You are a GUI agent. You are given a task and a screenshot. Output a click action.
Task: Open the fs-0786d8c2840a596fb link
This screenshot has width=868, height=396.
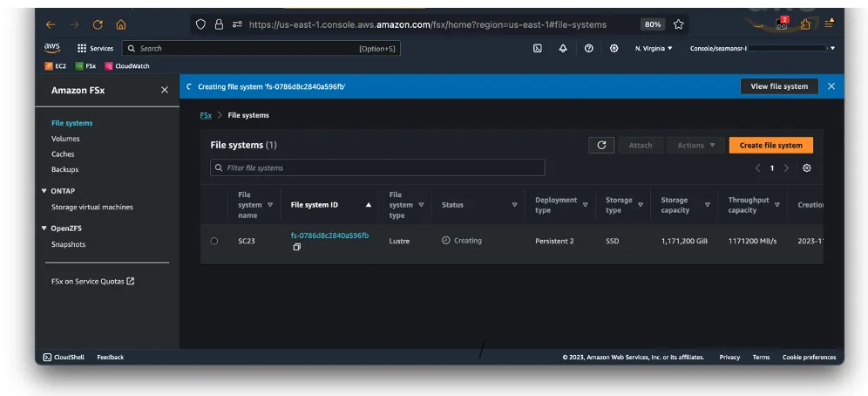tap(329, 236)
